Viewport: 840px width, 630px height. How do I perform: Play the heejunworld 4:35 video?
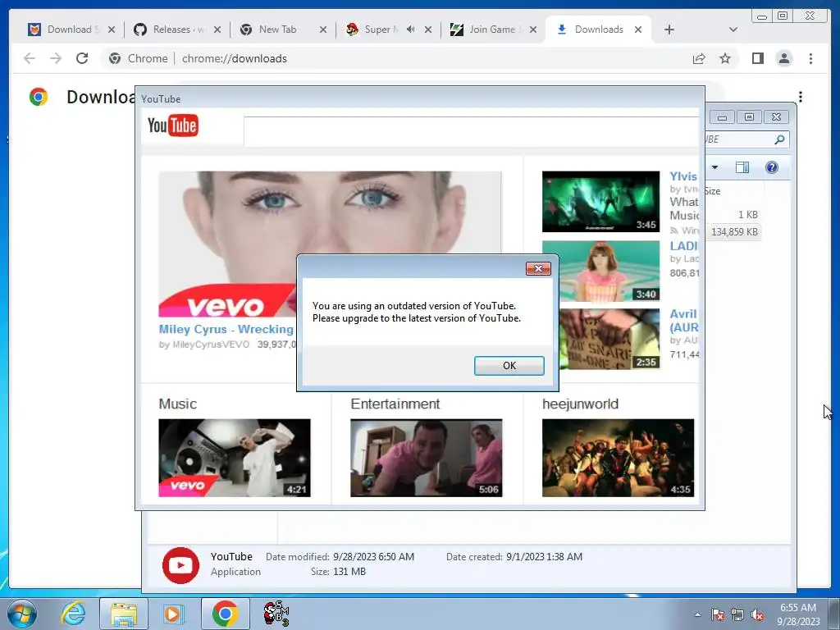click(x=619, y=458)
